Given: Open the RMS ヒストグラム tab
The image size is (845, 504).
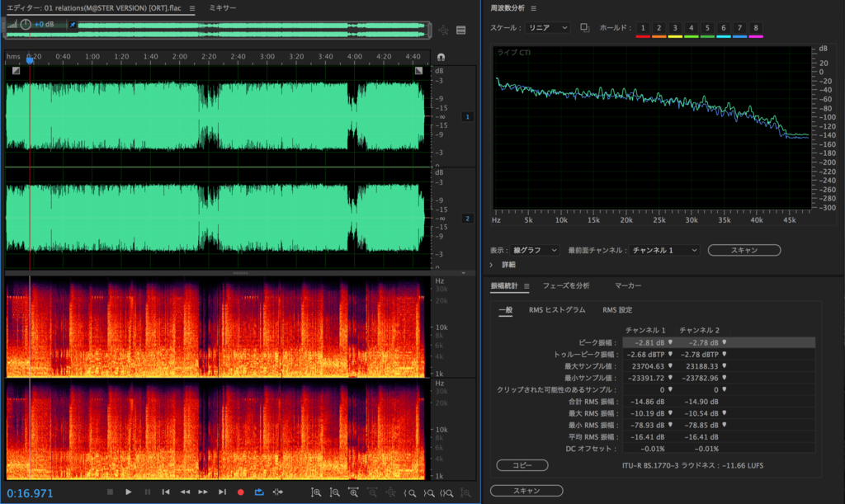Looking at the screenshot, I should pyautogui.click(x=557, y=310).
